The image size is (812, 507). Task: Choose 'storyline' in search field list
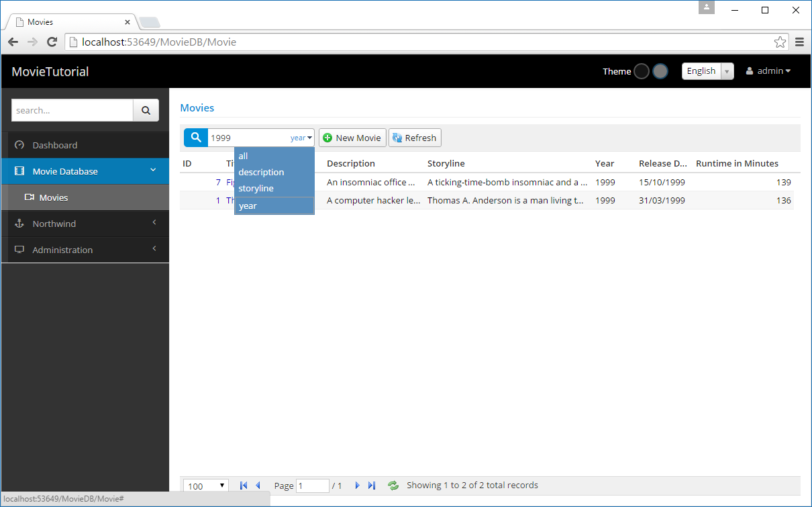256,189
